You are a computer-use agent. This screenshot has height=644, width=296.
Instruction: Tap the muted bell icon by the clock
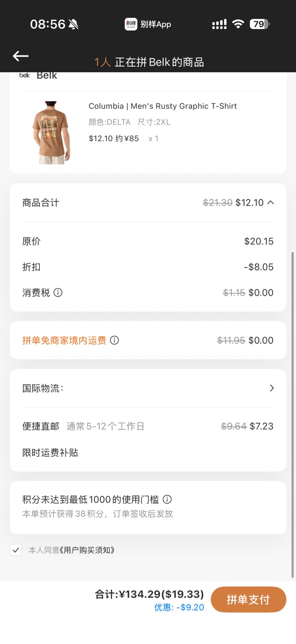point(74,24)
